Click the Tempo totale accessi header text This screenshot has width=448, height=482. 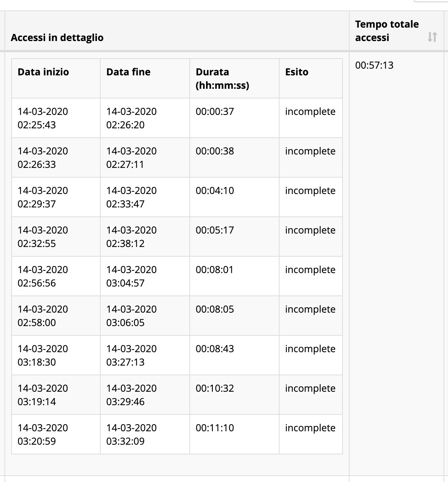387,31
